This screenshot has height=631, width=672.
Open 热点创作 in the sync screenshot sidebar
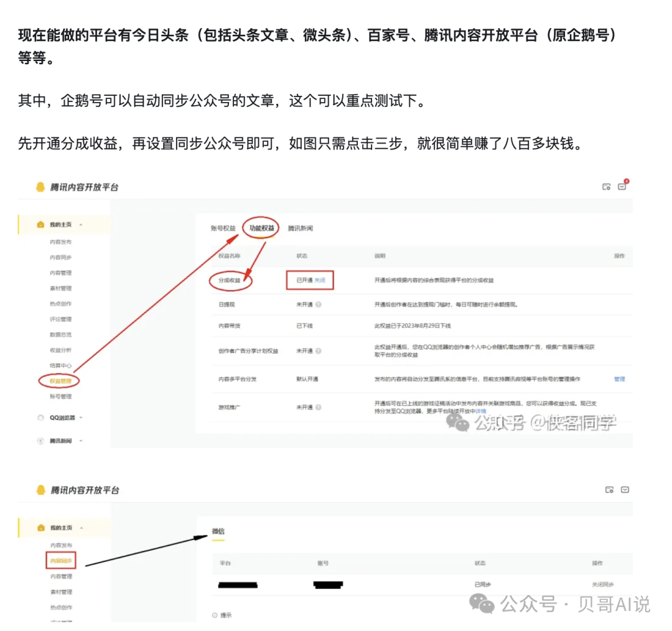point(61,607)
